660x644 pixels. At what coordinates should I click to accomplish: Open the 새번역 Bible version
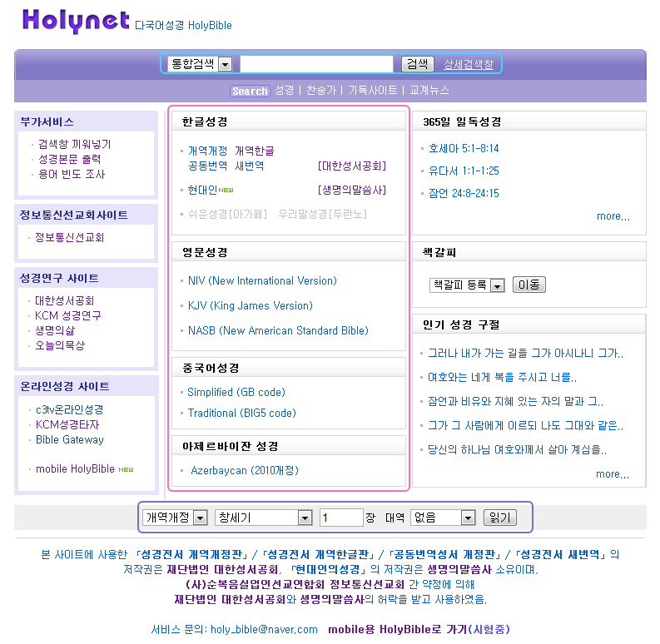(249, 166)
